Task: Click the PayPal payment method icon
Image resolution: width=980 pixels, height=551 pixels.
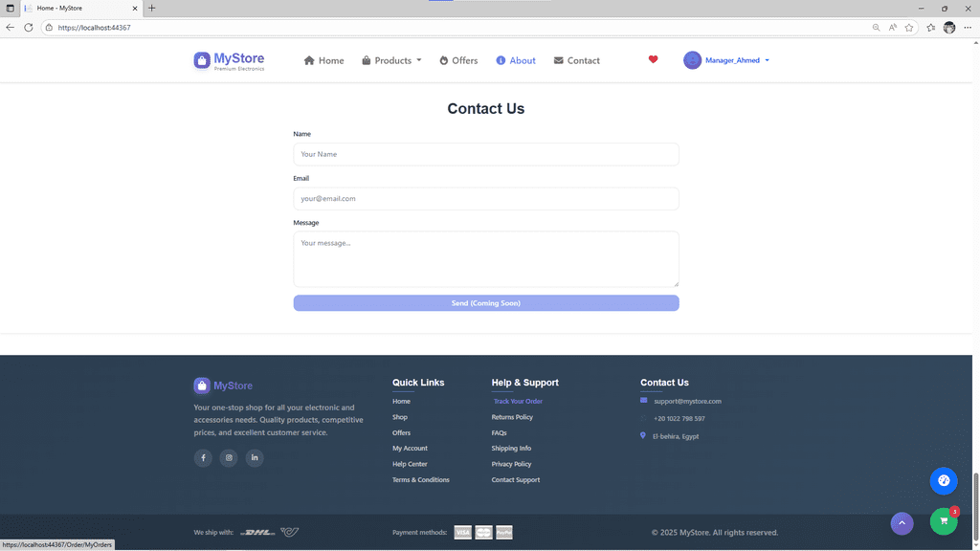Action: pos(503,532)
